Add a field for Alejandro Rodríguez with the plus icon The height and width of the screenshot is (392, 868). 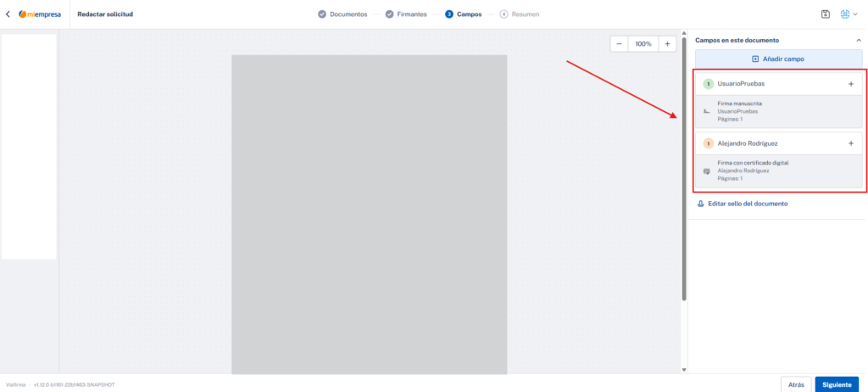pyautogui.click(x=851, y=143)
